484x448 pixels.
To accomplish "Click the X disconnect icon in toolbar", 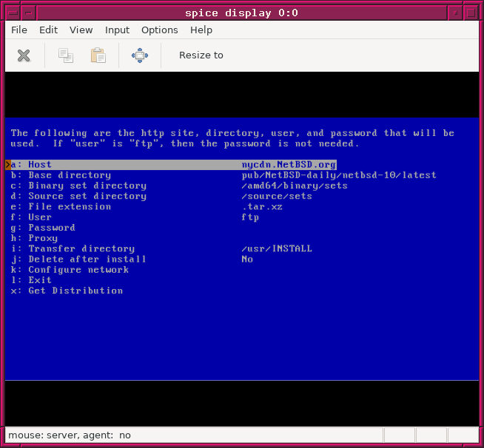I will [x=24, y=55].
